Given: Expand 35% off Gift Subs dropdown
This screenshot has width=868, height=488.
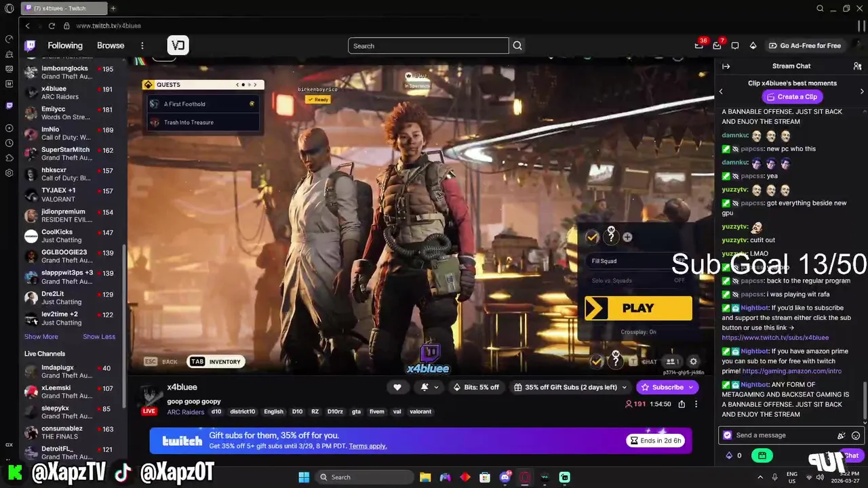Looking at the screenshot, I should click(x=625, y=387).
